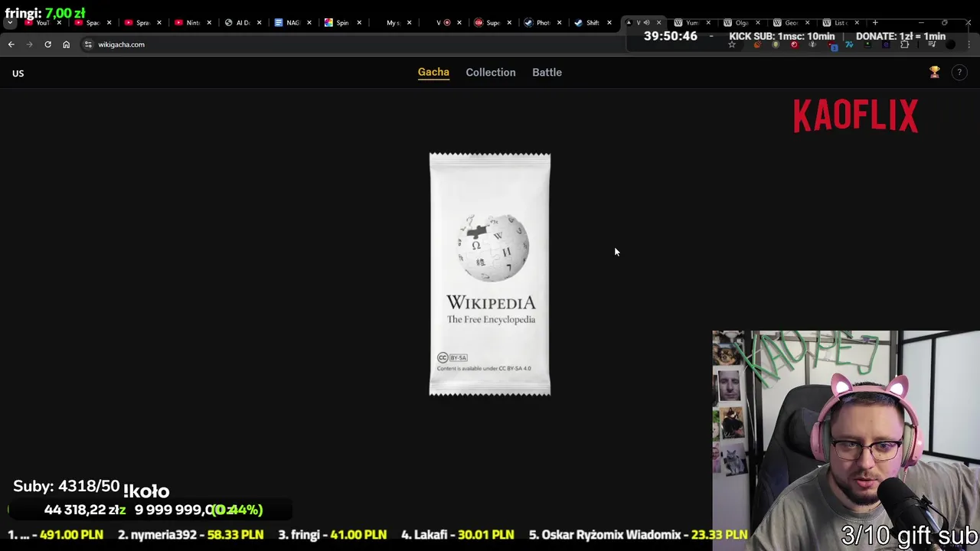Open the media control toolbar icon
The width and height of the screenshot is (980, 551).
pos(932,45)
